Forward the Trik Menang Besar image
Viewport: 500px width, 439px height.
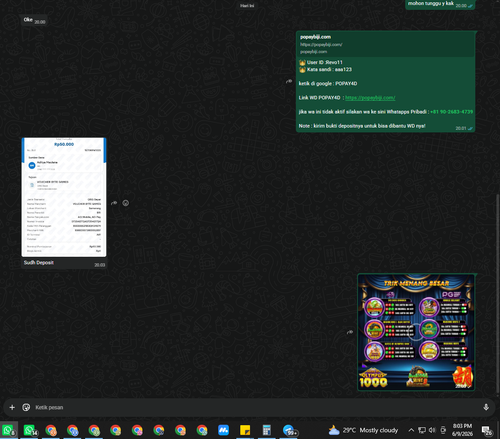(x=350, y=332)
